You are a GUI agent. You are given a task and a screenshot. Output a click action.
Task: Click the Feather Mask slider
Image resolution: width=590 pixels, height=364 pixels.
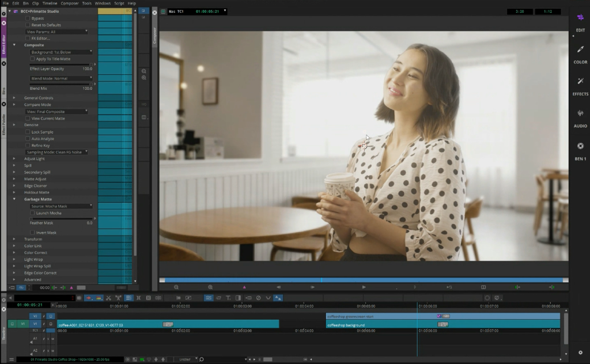point(61,218)
